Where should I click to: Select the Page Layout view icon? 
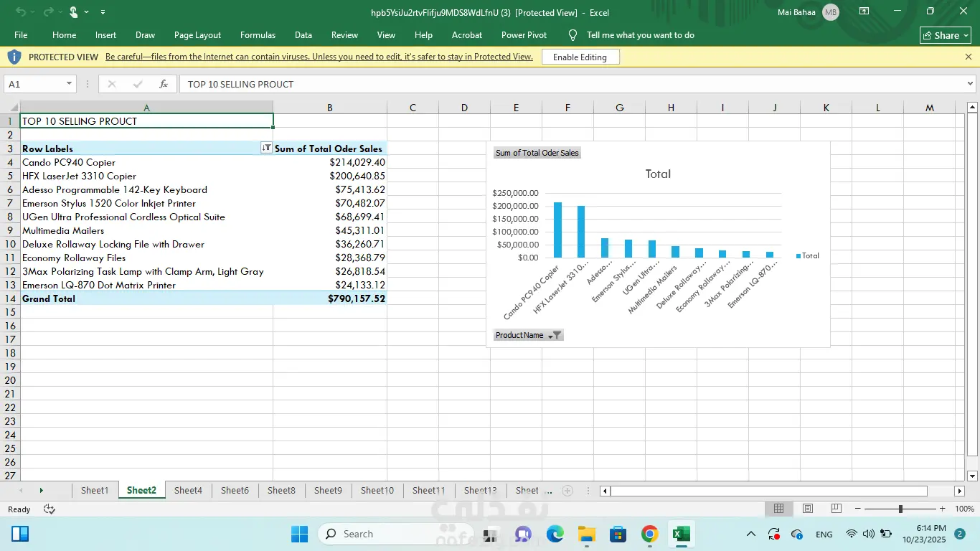pos(807,509)
